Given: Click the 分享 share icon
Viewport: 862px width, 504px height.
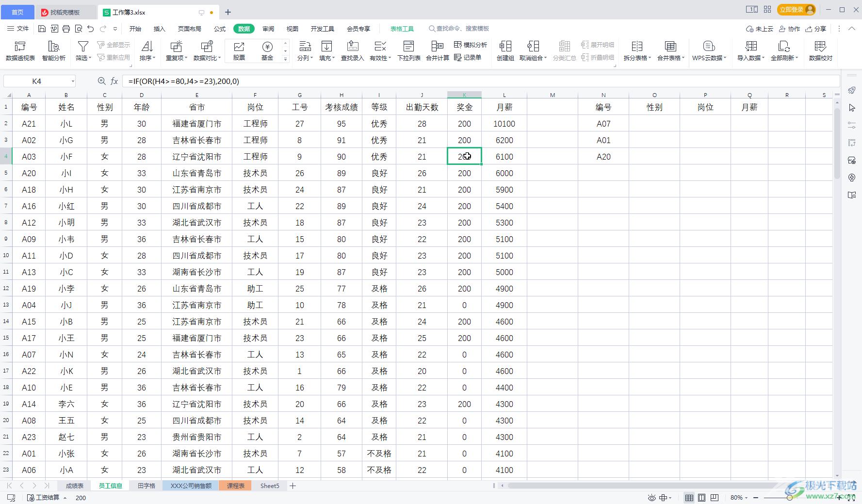Looking at the screenshot, I should coord(815,29).
